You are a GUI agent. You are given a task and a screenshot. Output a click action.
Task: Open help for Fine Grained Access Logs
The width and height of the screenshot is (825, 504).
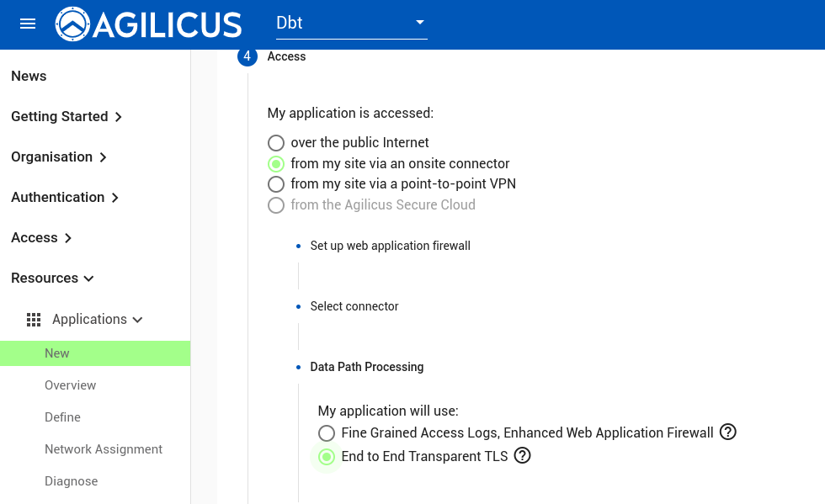727,432
